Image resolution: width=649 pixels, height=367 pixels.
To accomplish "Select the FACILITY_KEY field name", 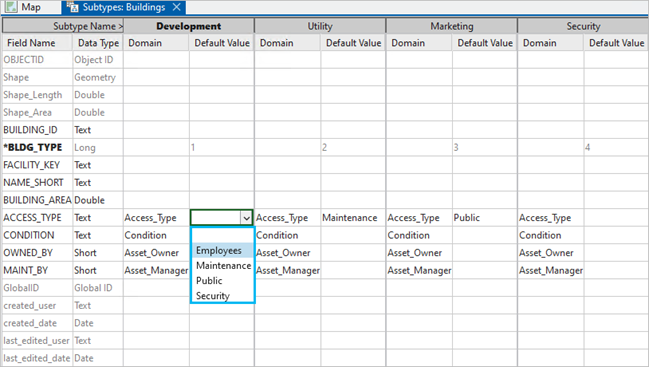I will pos(37,165).
